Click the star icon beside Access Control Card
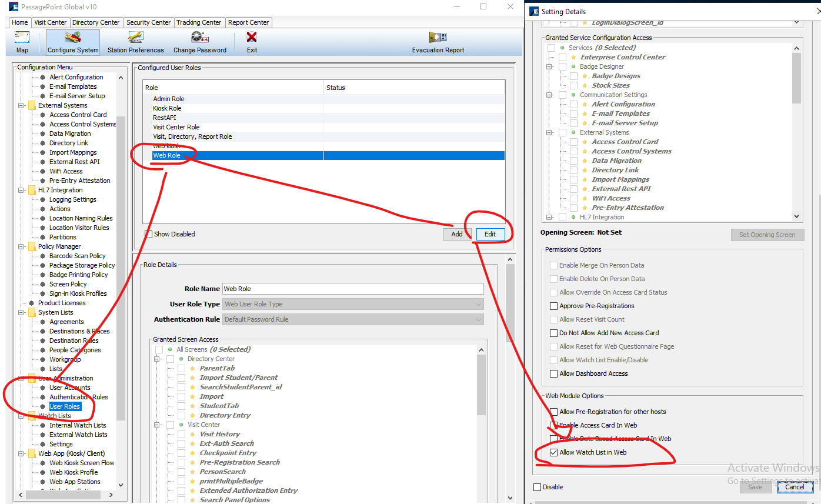Screen dimensions: 821x504 pos(585,142)
